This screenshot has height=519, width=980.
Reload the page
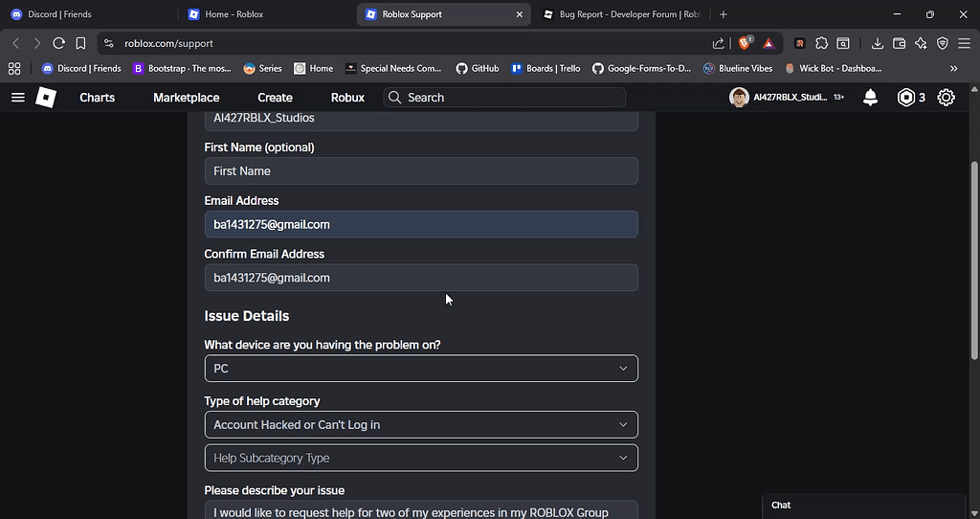(x=58, y=43)
